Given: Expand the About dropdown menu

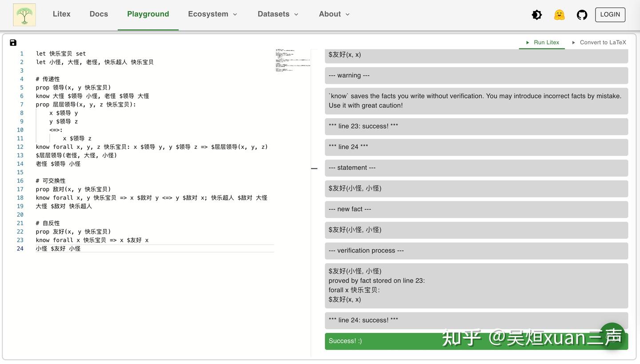Looking at the screenshot, I should (x=334, y=14).
